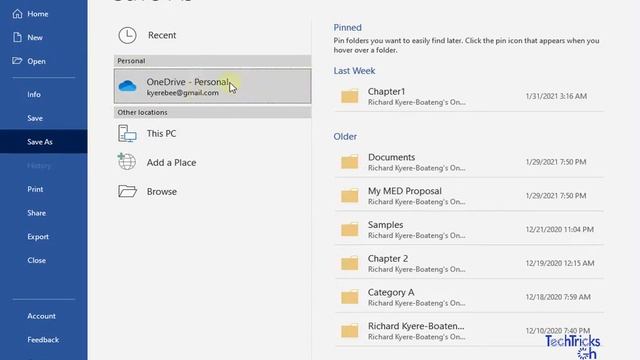640x360 pixels.
Task: Click the 12/18/2020 7:59 AM date
Action: click(x=558, y=297)
